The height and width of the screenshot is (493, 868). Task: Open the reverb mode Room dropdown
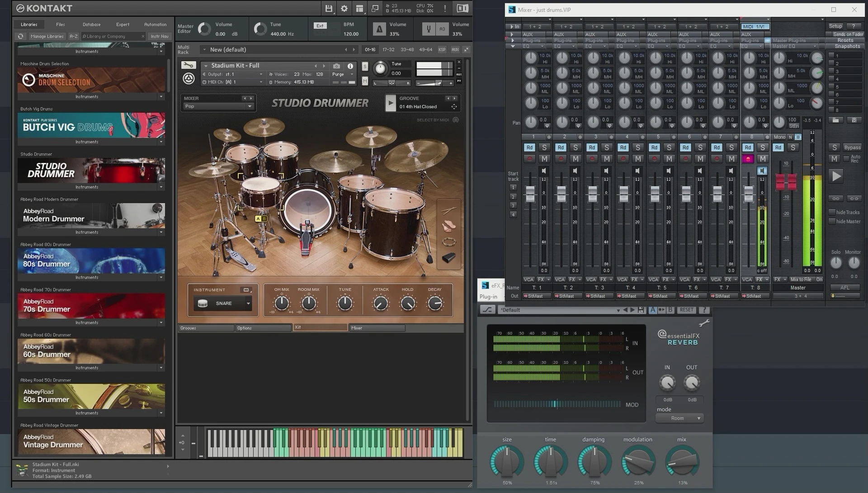point(679,418)
